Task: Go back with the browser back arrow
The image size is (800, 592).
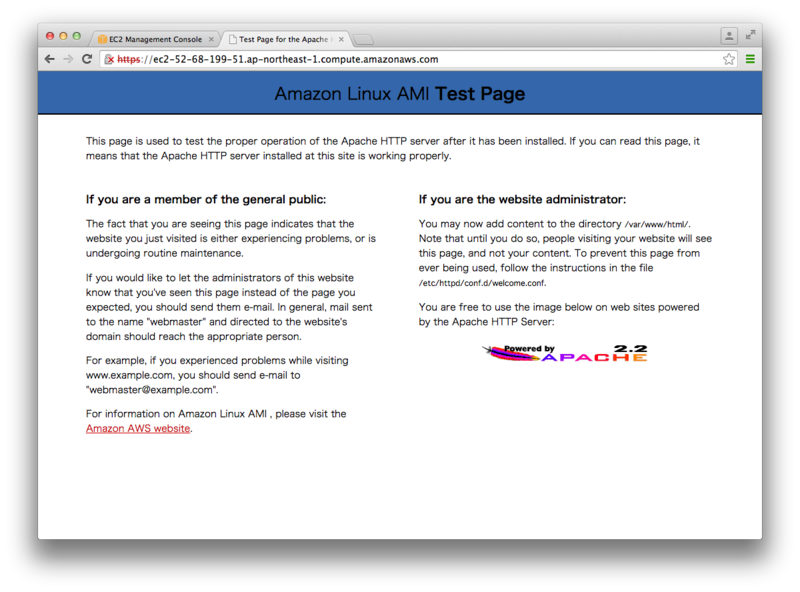Action: click(49, 59)
